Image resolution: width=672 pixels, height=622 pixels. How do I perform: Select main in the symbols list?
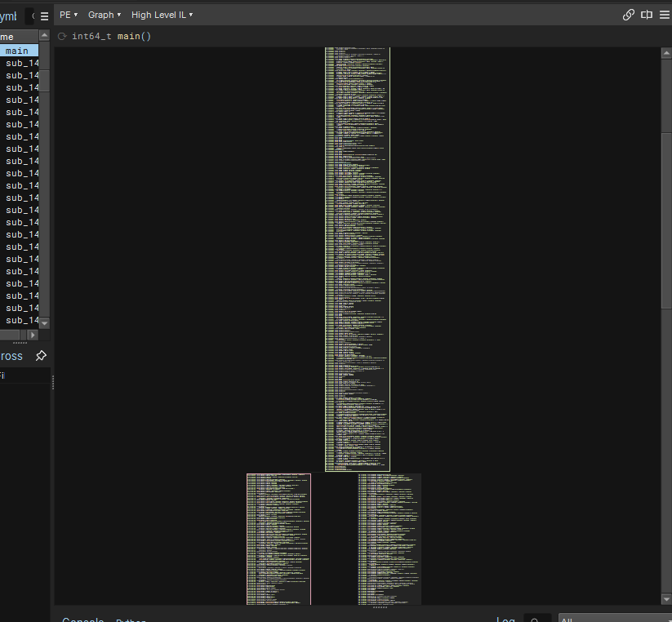tap(17, 51)
